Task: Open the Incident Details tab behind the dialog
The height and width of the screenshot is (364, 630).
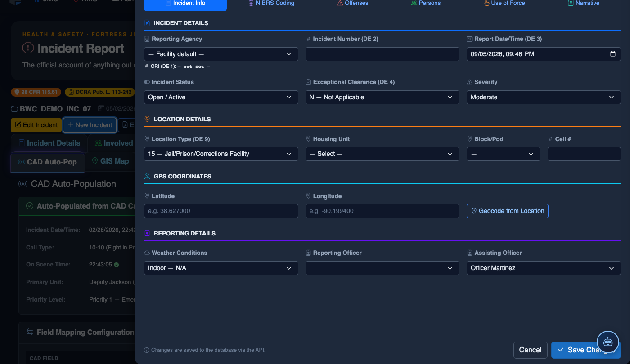Action: (49, 143)
